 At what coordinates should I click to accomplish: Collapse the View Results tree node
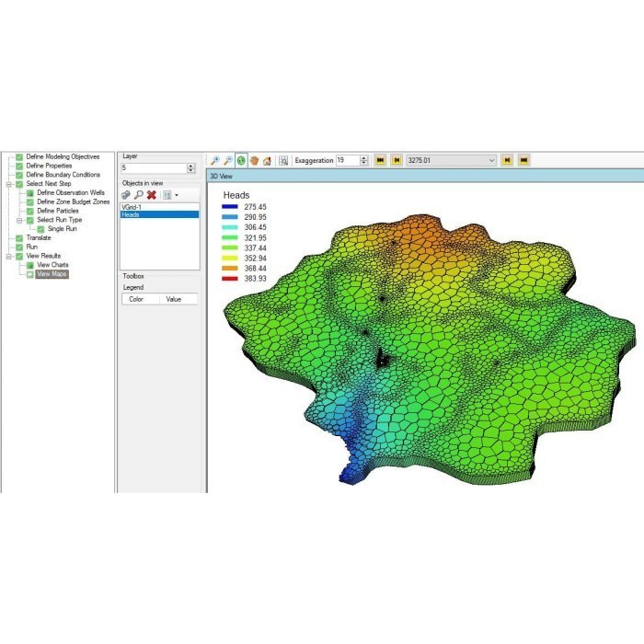click(x=8, y=256)
